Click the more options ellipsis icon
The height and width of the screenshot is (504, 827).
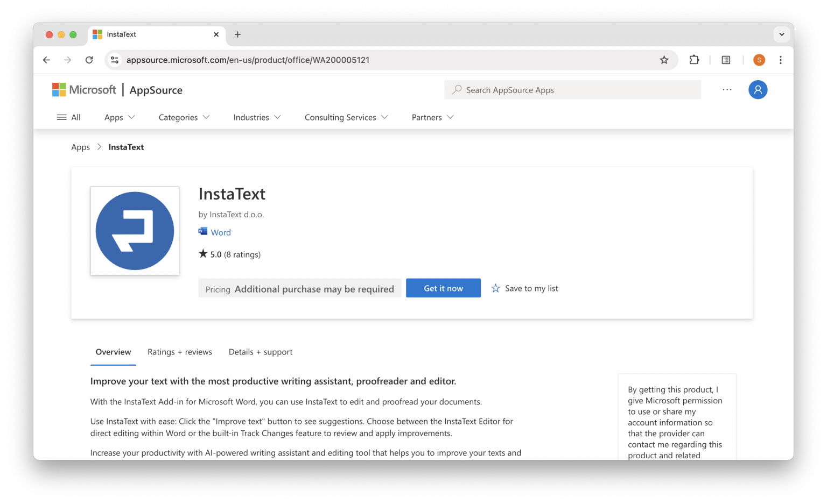[x=727, y=90]
